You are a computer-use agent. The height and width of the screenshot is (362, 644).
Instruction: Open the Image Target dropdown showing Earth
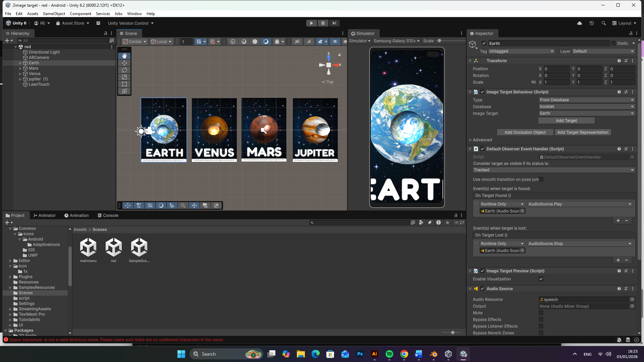click(x=586, y=113)
